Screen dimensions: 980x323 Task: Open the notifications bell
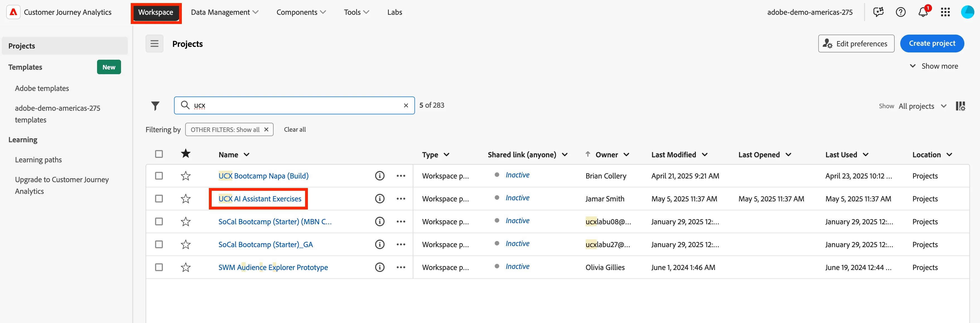(923, 12)
